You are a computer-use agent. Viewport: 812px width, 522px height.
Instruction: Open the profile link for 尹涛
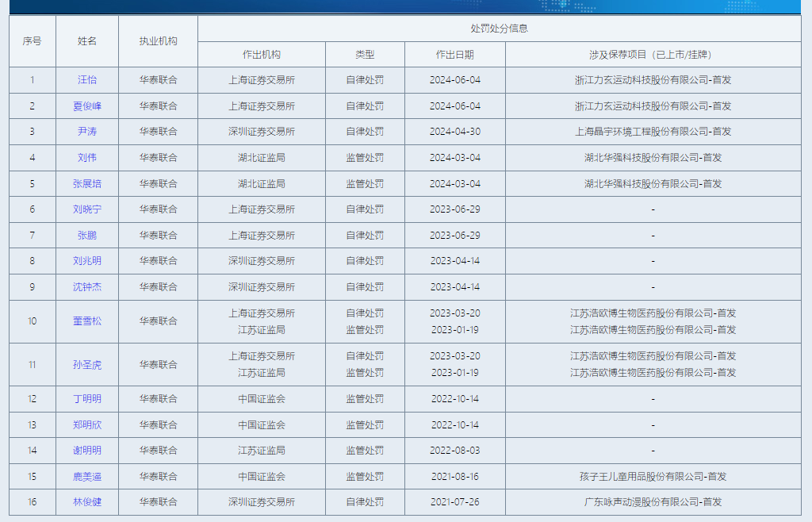coord(87,132)
